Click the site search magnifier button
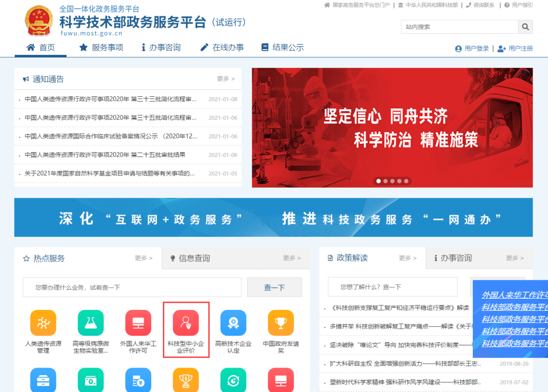Viewport: 548px width, 392px height. (x=525, y=27)
